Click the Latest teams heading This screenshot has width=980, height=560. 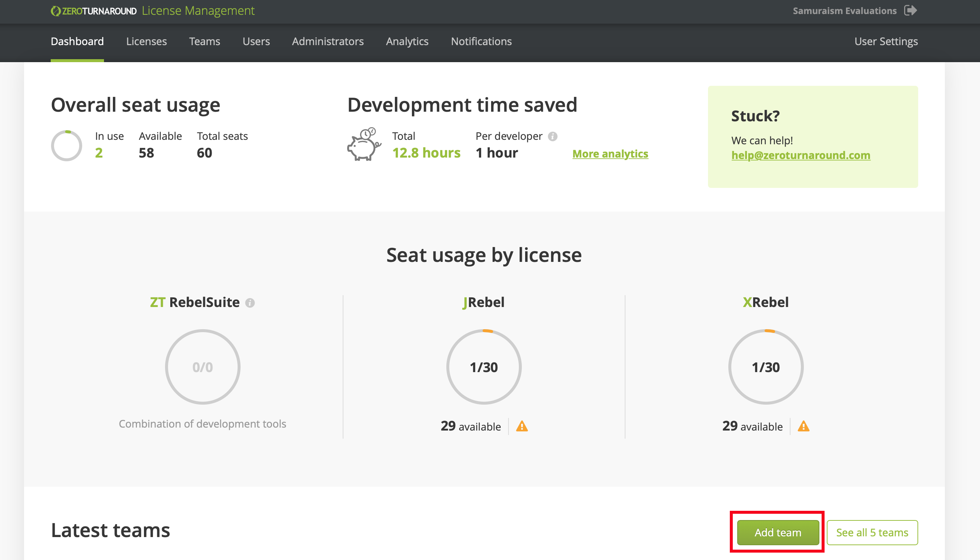click(110, 530)
